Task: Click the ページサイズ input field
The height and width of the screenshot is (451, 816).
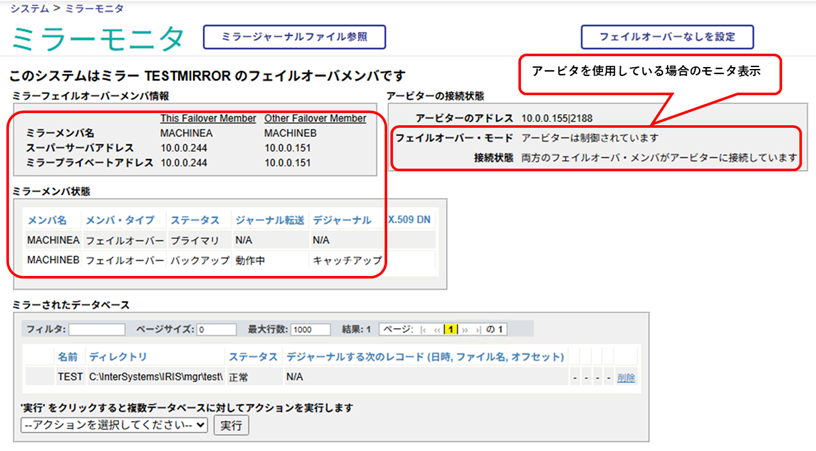Action: tap(216, 329)
